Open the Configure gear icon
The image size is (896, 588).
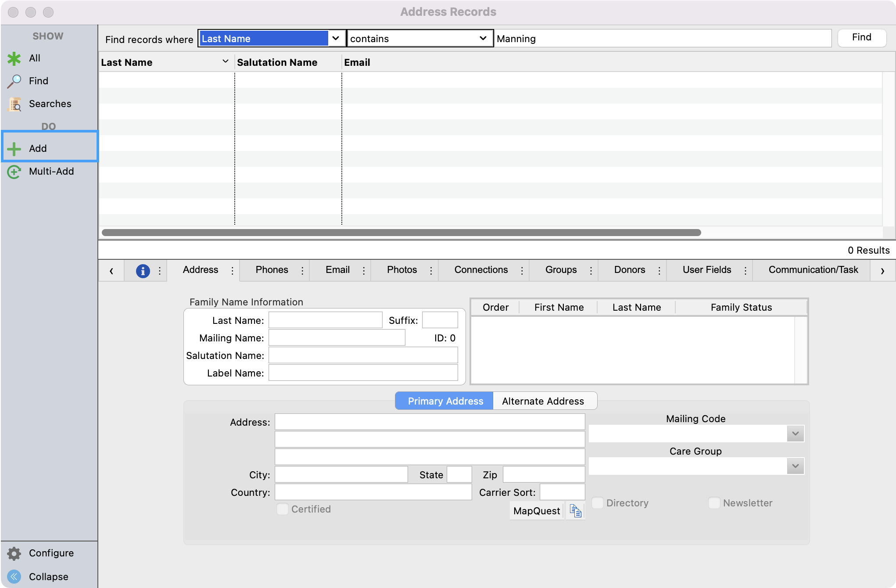[14, 553]
